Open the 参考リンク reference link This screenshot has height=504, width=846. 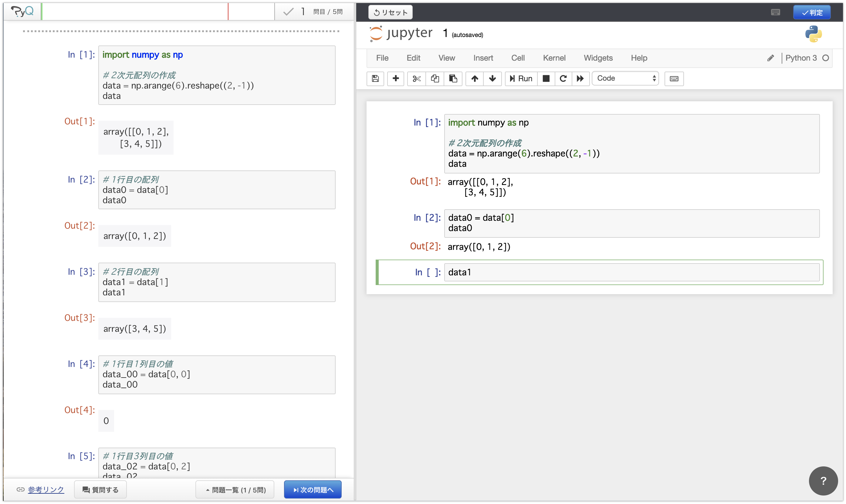coord(46,490)
